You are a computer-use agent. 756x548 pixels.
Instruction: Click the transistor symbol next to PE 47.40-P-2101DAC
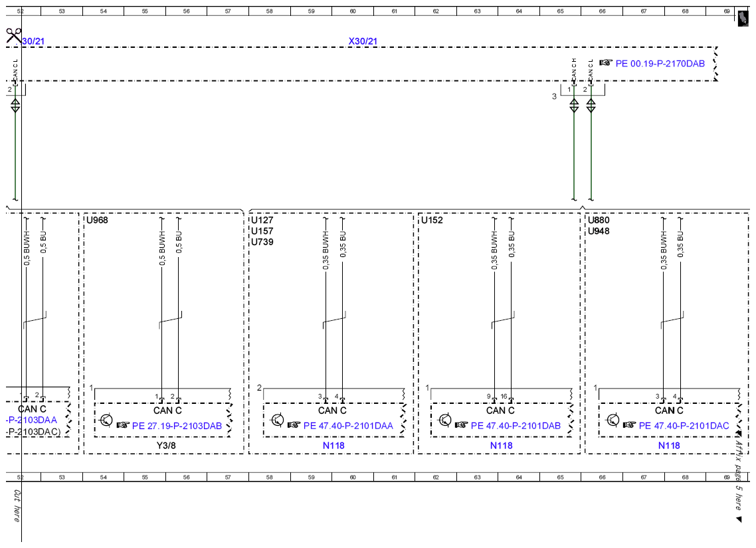[613, 420]
